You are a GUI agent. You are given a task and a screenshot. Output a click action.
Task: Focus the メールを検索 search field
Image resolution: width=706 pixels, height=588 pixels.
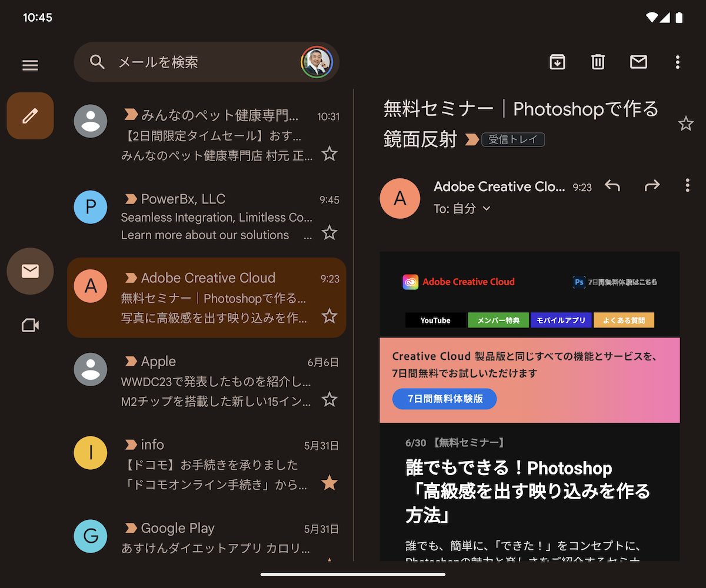[x=207, y=62]
